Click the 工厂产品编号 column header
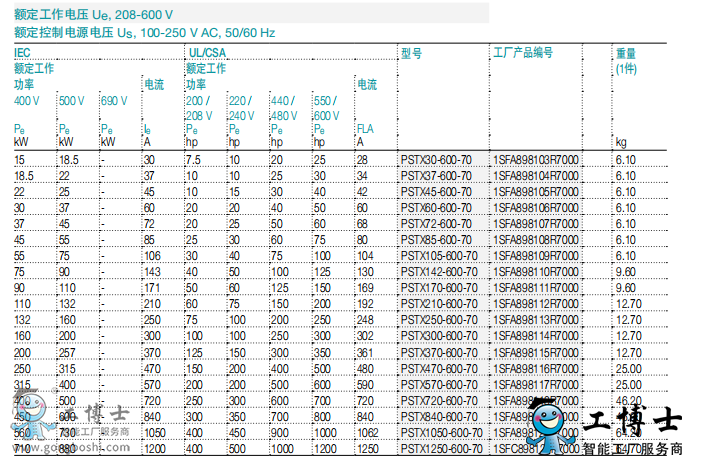 [x=523, y=53]
